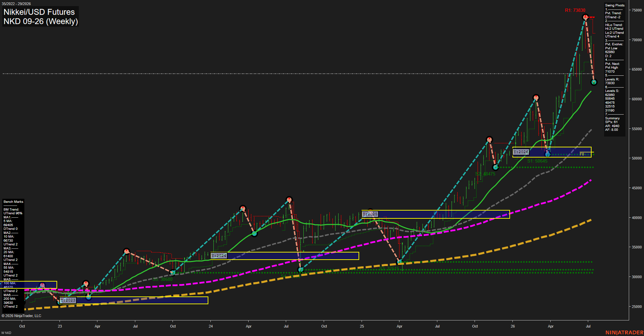The image size is (644, 336).
Task: Click the Swing Pivots panel heading
Action: (615, 5)
